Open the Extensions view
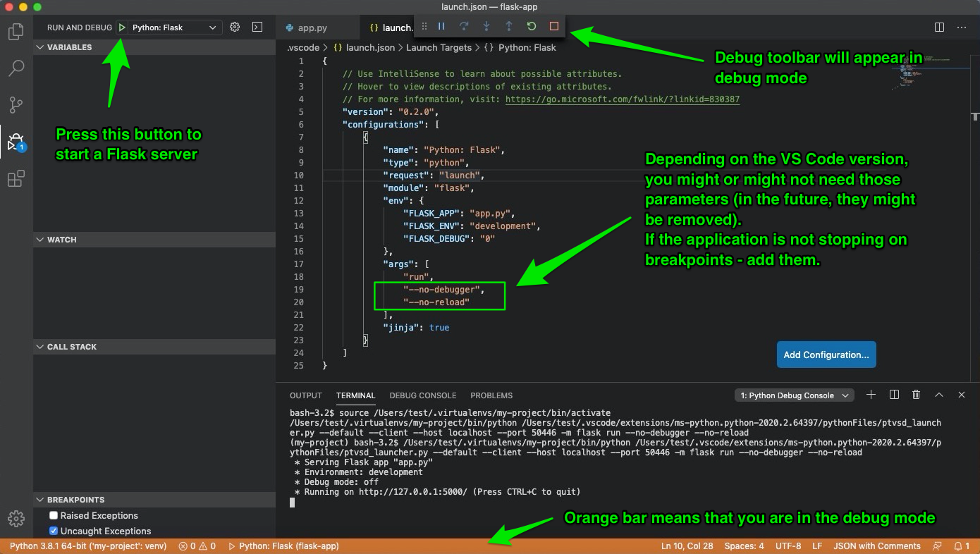 16,178
